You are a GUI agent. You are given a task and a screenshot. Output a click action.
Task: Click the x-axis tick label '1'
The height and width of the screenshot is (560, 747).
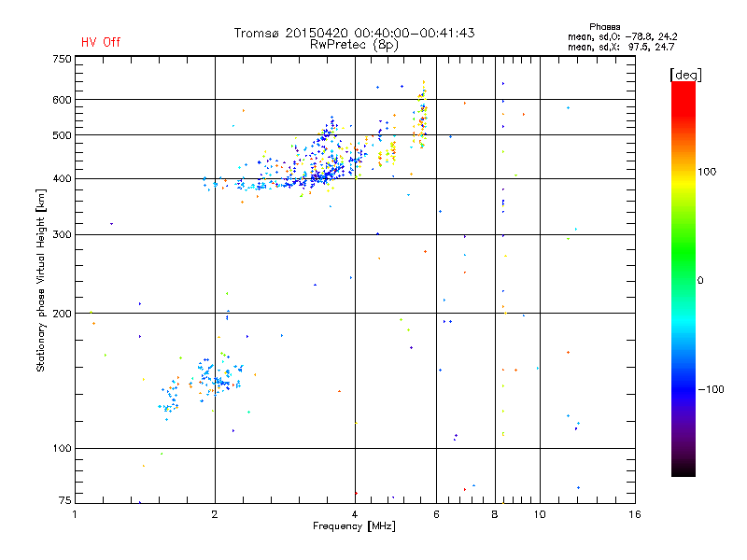tap(75, 514)
